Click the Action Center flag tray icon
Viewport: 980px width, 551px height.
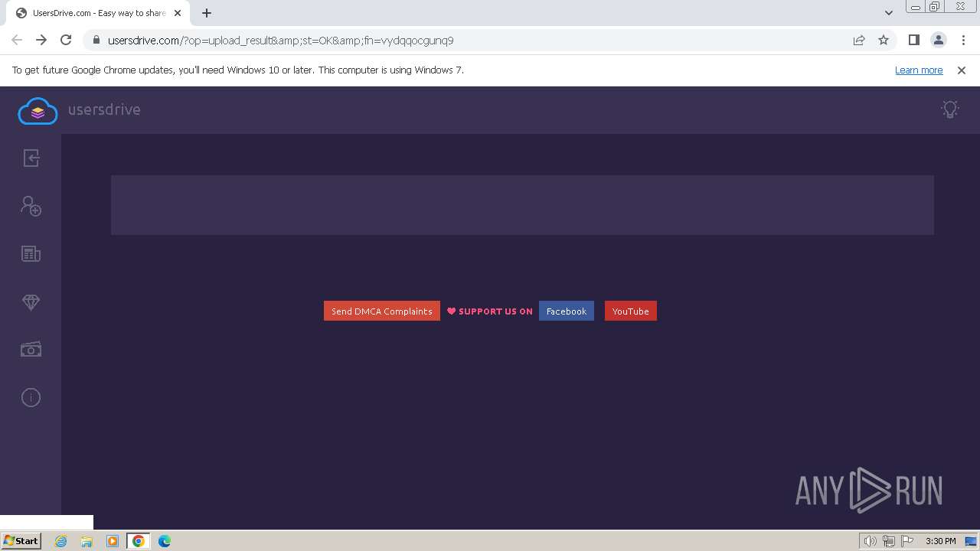coord(907,541)
